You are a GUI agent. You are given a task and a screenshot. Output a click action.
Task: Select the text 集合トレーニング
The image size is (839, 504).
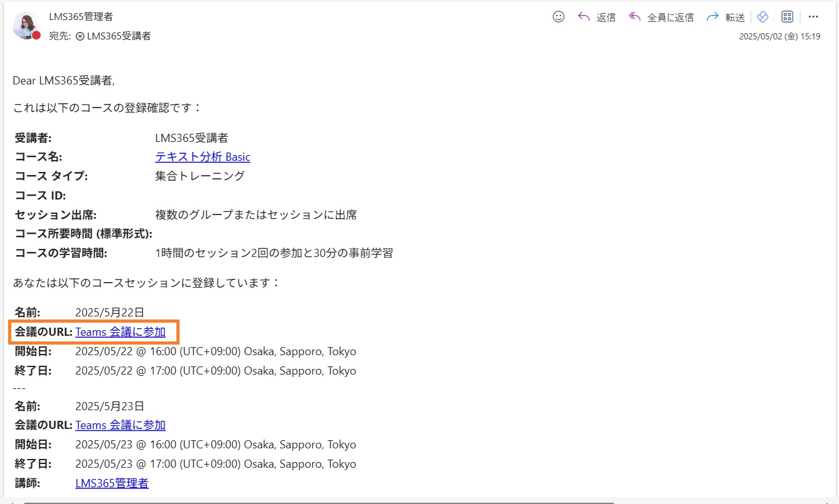tap(200, 176)
